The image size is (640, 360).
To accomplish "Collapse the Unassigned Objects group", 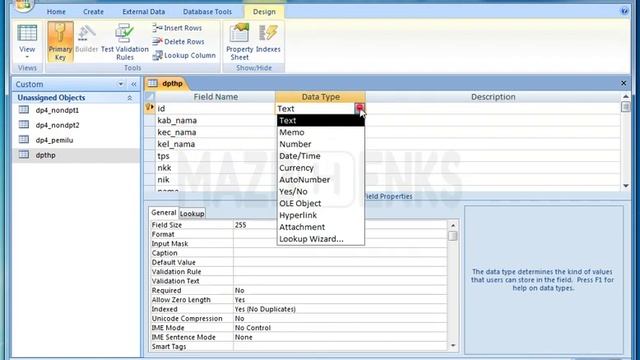I will 130,98.
